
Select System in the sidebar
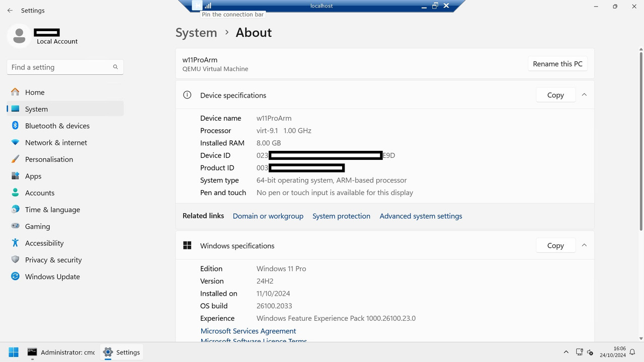pyautogui.click(x=65, y=109)
